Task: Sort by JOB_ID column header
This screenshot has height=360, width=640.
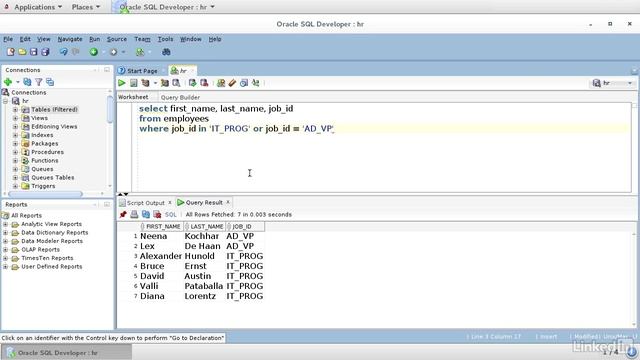Action: click(245, 227)
